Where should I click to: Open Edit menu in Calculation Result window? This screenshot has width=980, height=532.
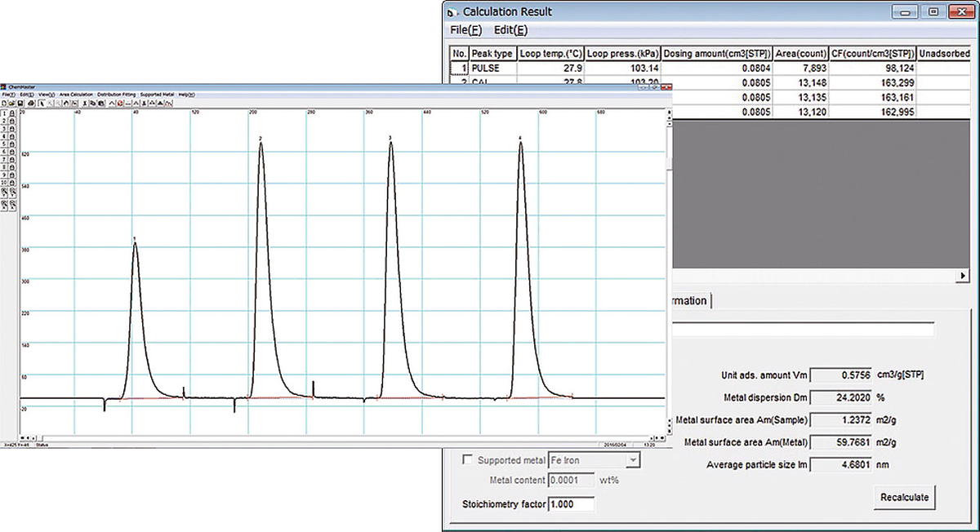pos(510,30)
